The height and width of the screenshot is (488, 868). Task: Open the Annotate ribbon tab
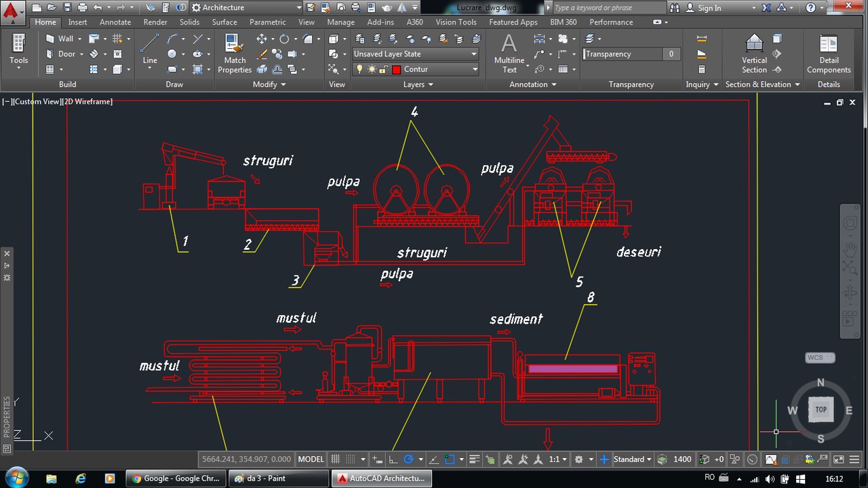click(x=115, y=22)
